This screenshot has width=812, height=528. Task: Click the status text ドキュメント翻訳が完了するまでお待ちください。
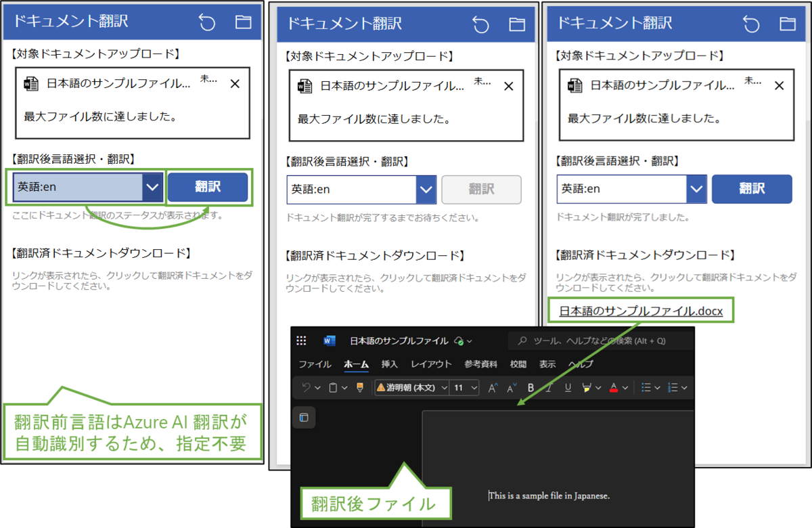click(382, 219)
